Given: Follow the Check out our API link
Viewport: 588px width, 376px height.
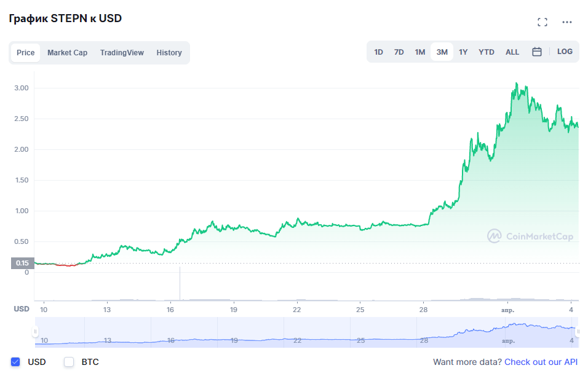Looking at the screenshot, I should point(542,362).
